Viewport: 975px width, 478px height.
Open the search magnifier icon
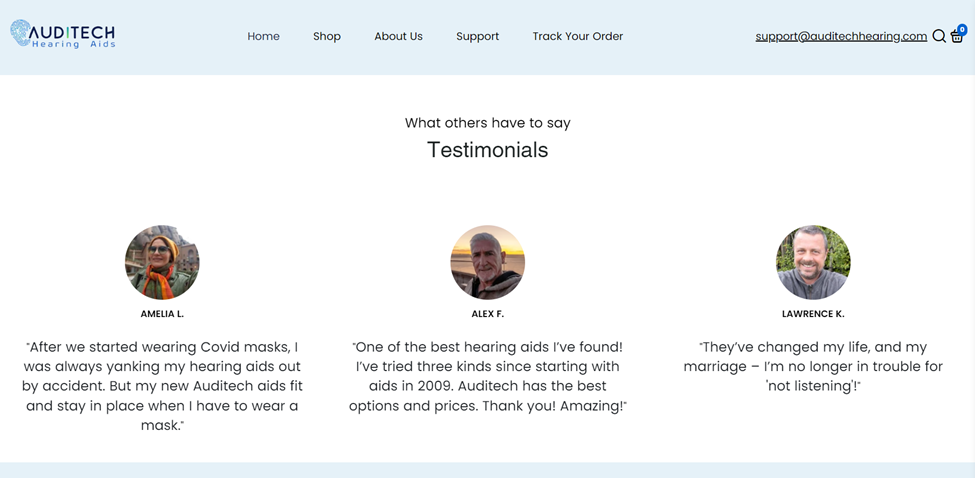(939, 36)
